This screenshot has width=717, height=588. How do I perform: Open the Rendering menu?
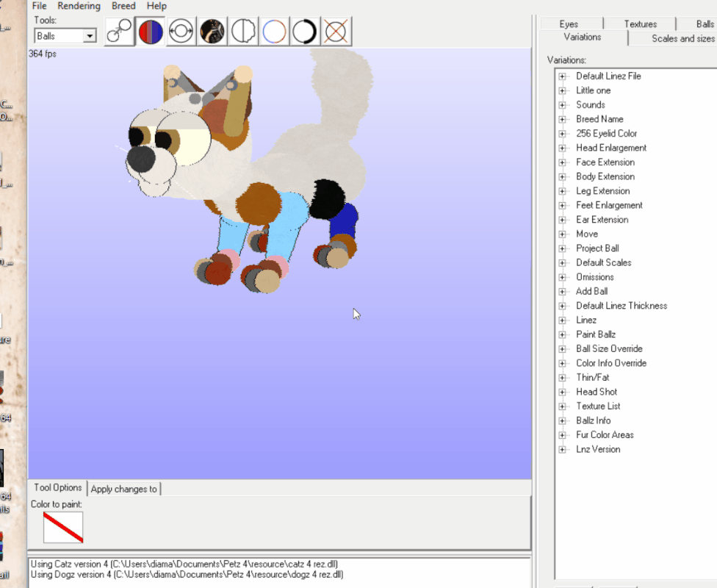79,6
